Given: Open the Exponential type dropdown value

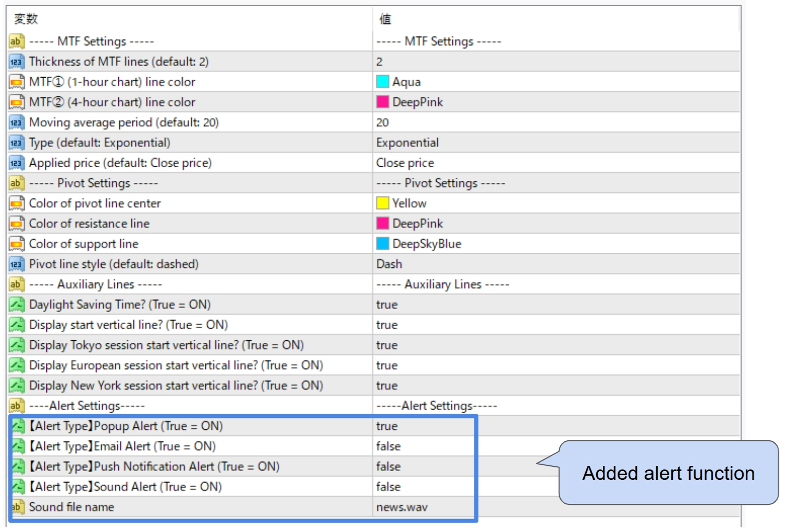Looking at the screenshot, I should pos(408,143).
